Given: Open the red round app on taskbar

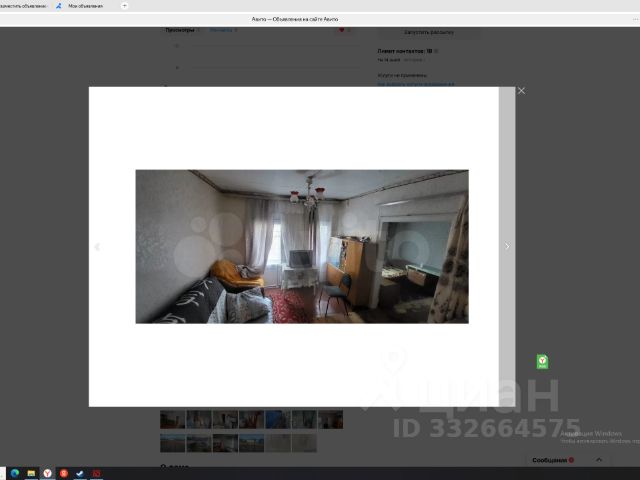Looking at the screenshot, I should click(64, 473).
